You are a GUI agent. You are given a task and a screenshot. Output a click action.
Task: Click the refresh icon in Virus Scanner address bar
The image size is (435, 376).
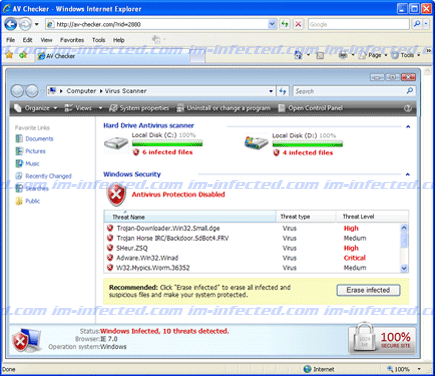click(283, 91)
